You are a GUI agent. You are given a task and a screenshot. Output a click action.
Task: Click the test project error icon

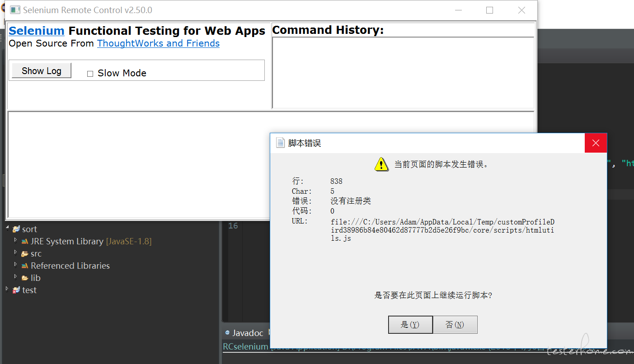16,290
